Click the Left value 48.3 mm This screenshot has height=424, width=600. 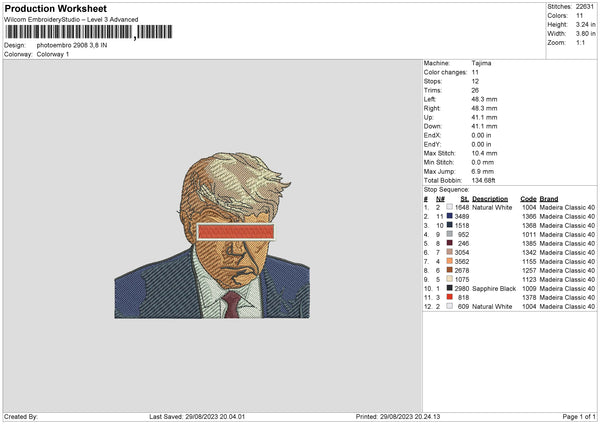click(x=484, y=99)
